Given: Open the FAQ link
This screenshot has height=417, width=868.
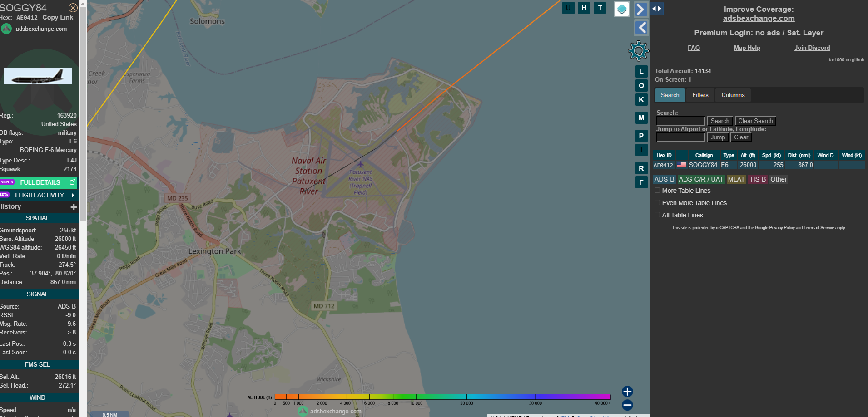Looking at the screenshot, I should 694,48.
